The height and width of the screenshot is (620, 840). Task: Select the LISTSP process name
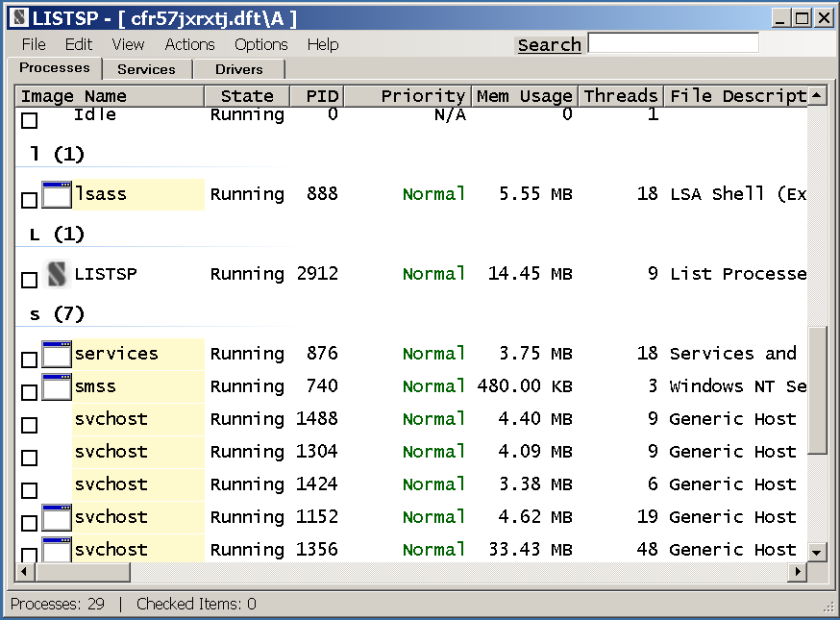click(x=106, y=274)
